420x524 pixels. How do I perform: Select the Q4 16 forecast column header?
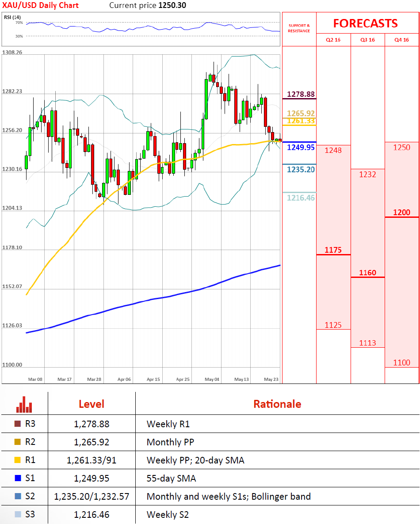tap(401, 40)
